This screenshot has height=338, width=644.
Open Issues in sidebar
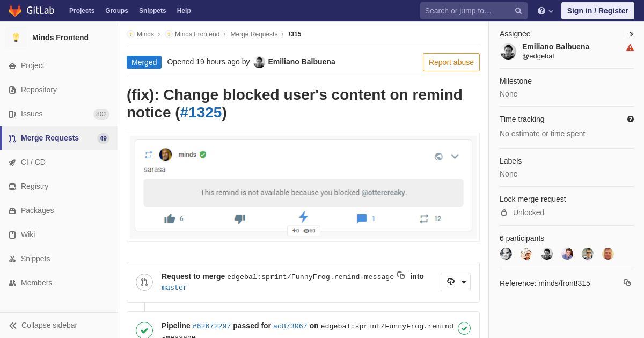pos(59,114)
